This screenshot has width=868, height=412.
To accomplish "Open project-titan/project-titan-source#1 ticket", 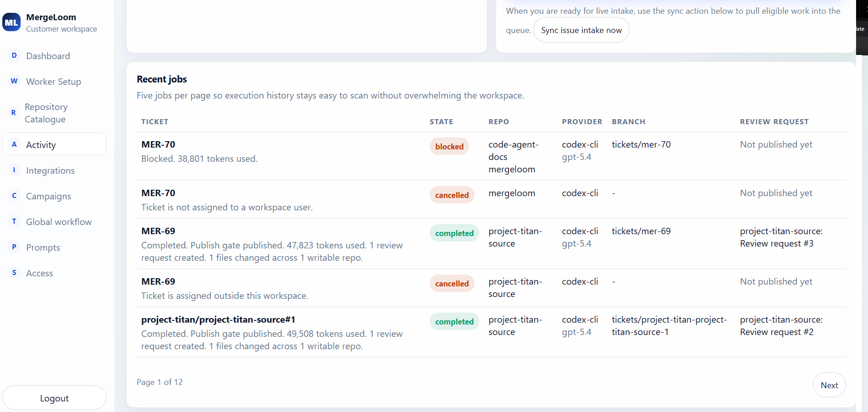I will 218,319.
